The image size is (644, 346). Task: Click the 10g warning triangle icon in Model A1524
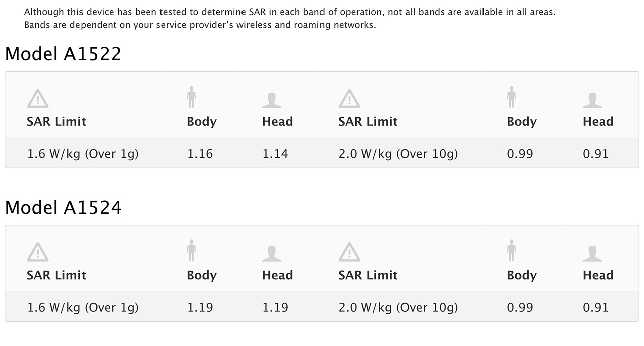click(x=349, y=251)
